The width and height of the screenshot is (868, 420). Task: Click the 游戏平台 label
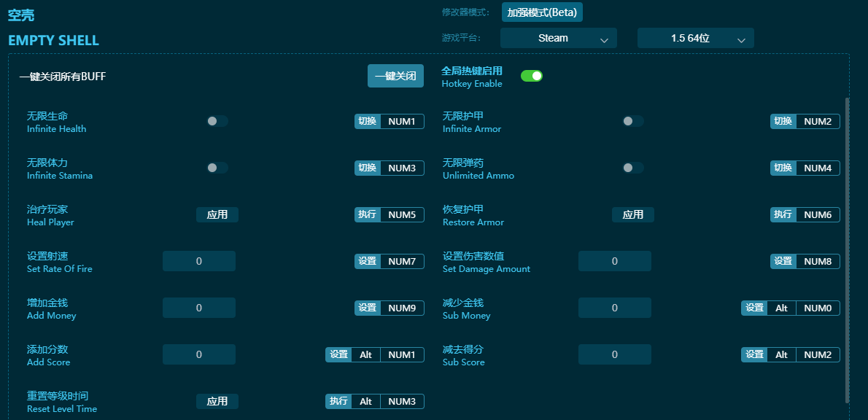[x=462, y=38]
